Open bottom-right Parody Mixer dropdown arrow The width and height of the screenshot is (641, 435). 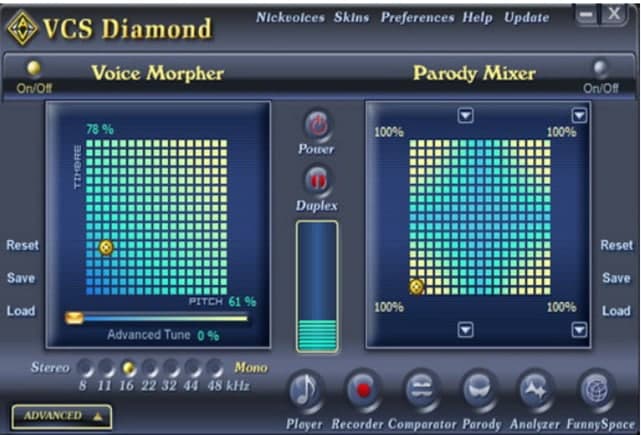click(579, 330)
